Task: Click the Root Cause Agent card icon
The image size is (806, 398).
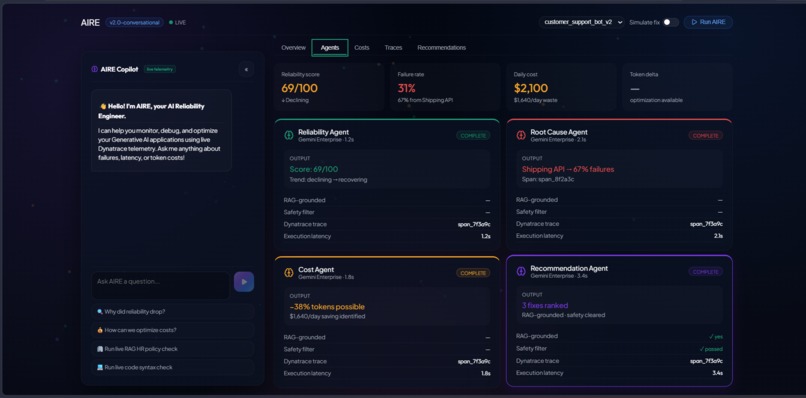Action: [x=521, y=135]
